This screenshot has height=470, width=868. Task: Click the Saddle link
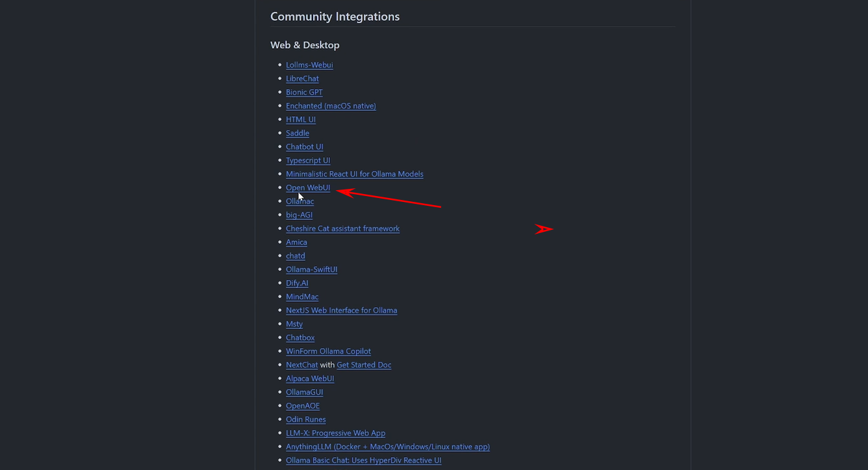pos(298,133)
